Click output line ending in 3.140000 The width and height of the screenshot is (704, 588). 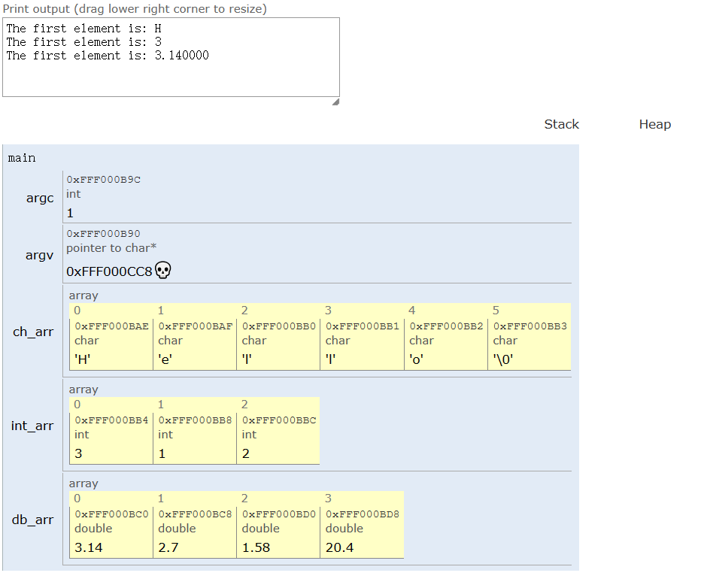(x=108, y=56)
